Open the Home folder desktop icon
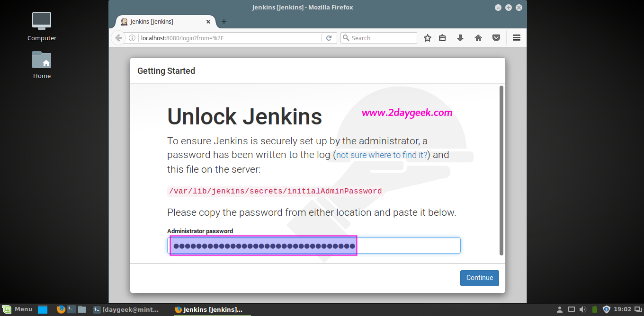The width and height of the screenshot is (644, 316). [x=42, y=65]
